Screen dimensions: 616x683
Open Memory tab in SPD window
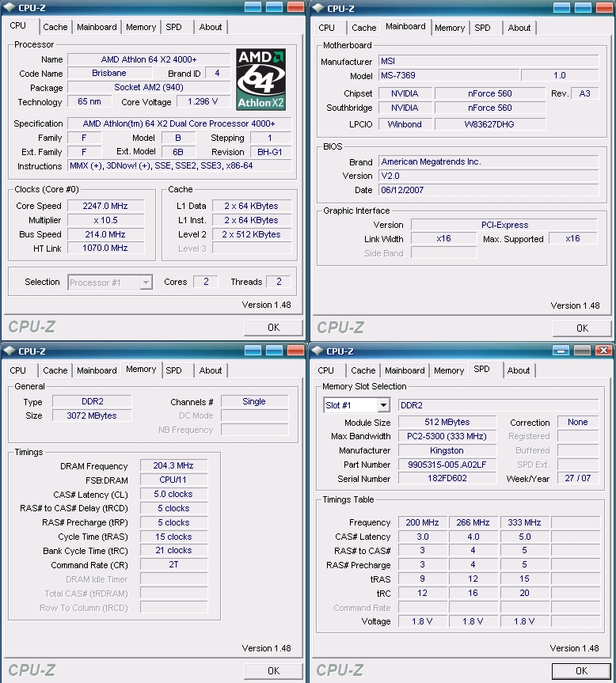pos(449,370)
